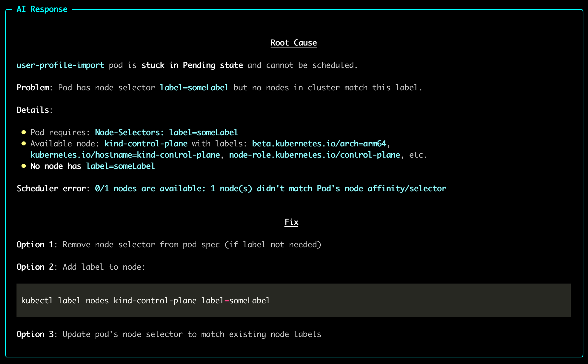
Task: Click the "kubernetes.io/hostname=kind-control-plane" label
Action: [125, 155]
